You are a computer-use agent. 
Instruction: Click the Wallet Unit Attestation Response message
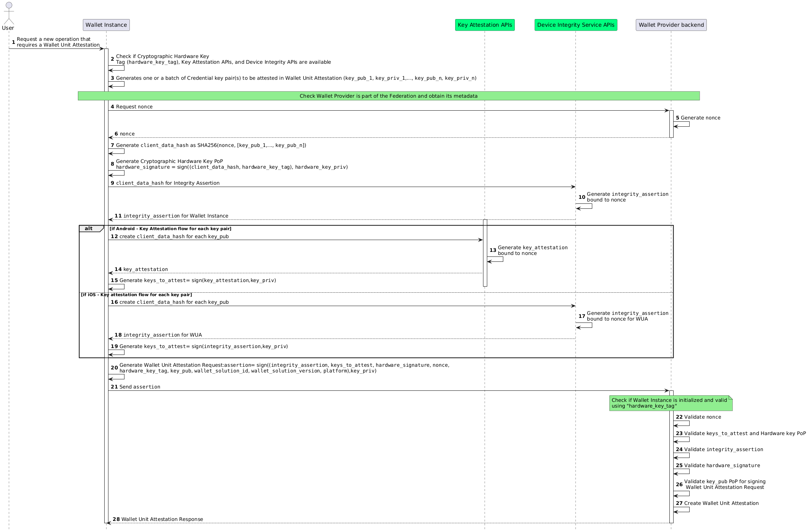click(x=162, y=519)
